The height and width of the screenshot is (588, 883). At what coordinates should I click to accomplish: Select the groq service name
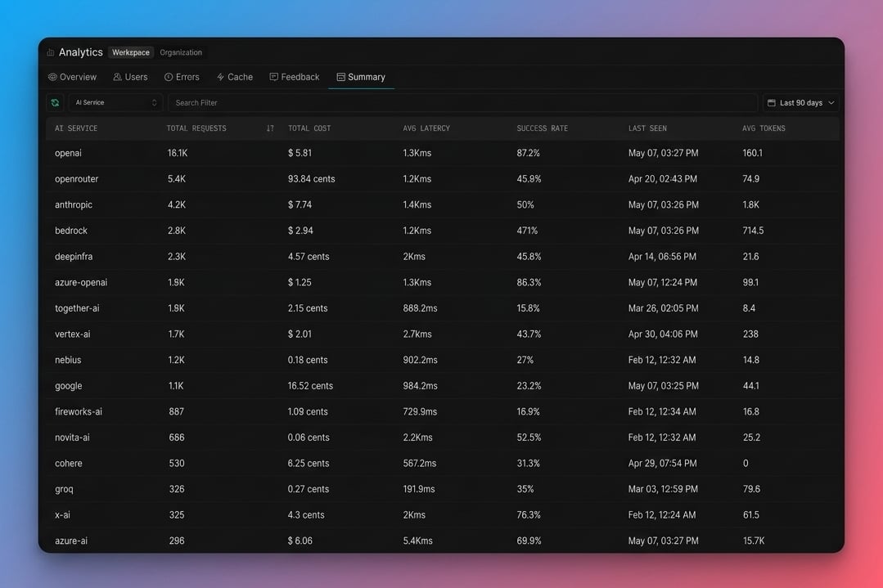64,490
